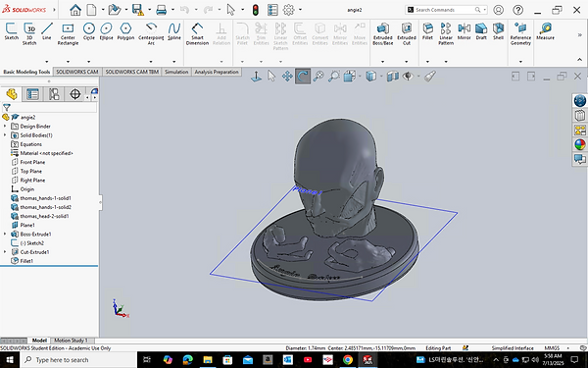The image size is (588, 368).
Task: Select the Motion Study 1 tab
Action: [71, 341]
